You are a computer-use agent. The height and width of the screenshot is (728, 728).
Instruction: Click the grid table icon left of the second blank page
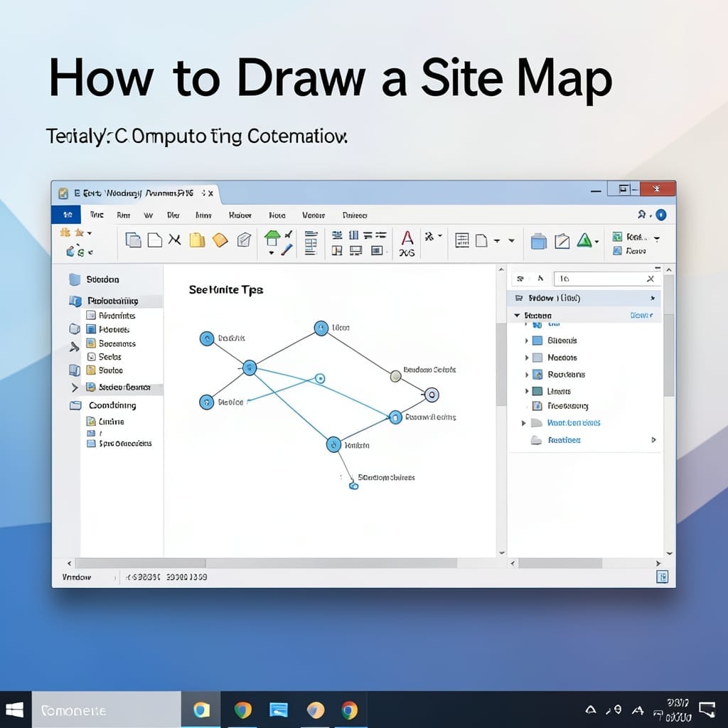pos(462,240)
